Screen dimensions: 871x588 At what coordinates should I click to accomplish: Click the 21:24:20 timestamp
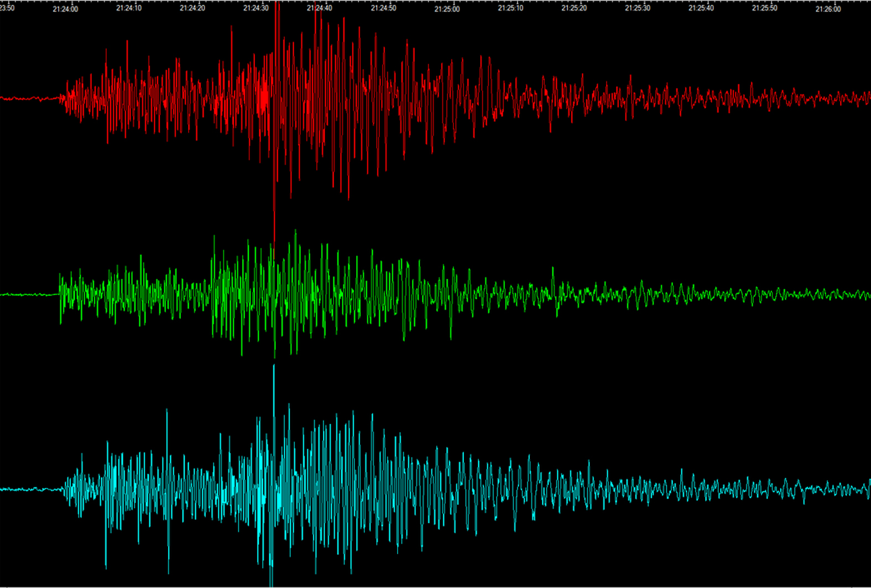pos(192,8)
